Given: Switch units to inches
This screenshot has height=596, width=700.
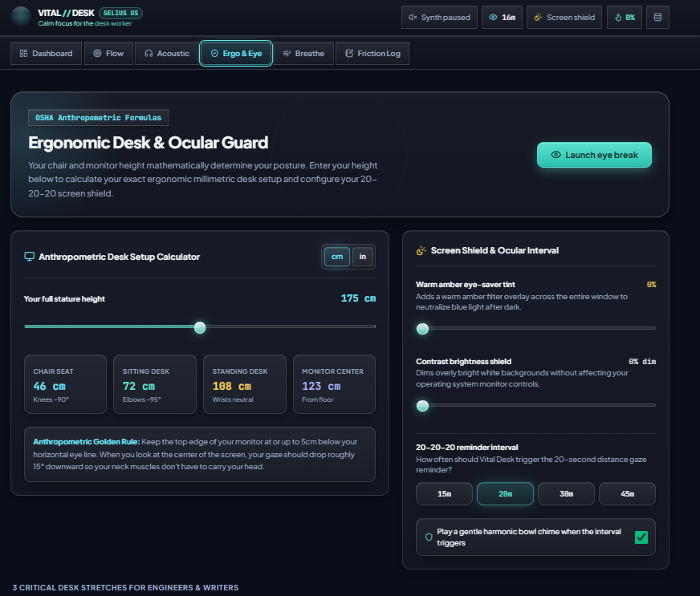Looking at the screenshot, I should (x=363, y=257).
